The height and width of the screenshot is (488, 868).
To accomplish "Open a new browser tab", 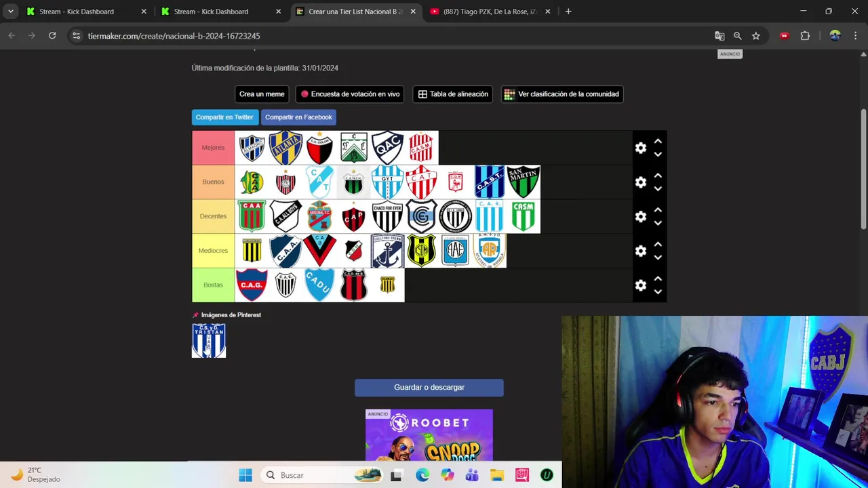I will (x=568, y=12).
